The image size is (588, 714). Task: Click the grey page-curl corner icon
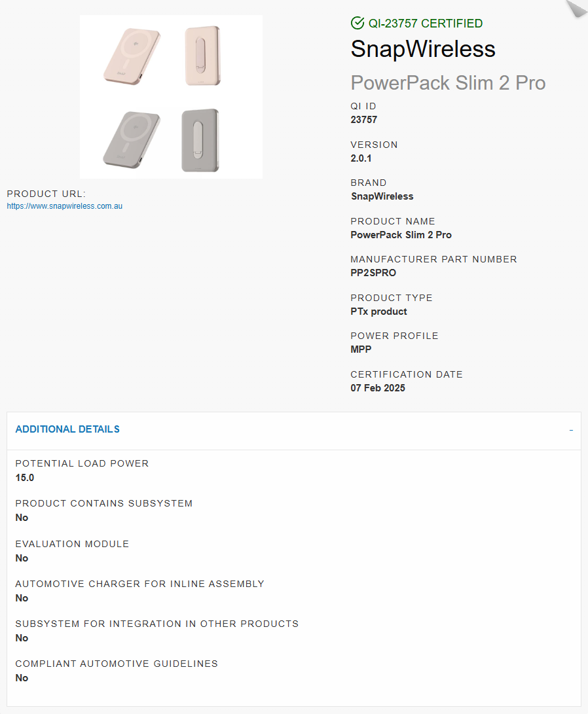[x=577, y=9]
